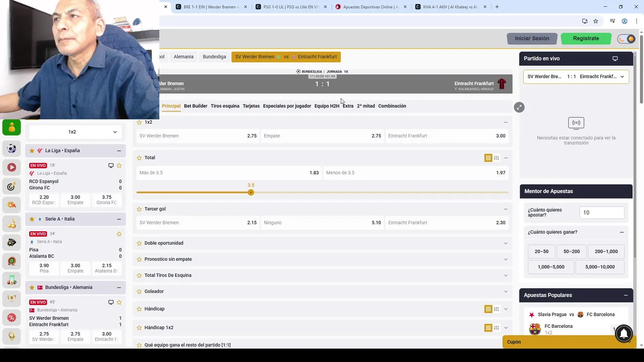Screen dimensions: 644x362
Task: Click the live stream icon for Werder Bremen match
Action: click(111, 302)
